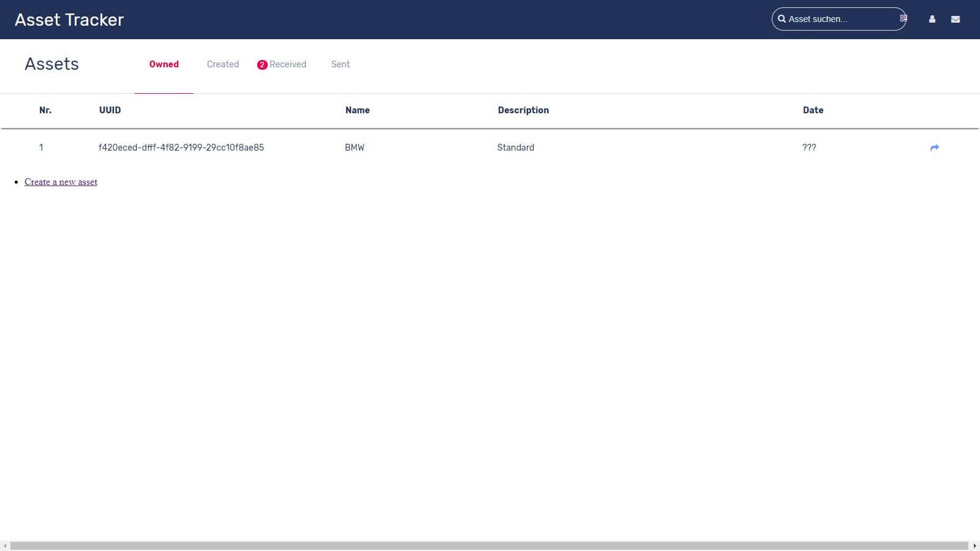Focus the Asset suchen search field
Screen dimensions: 980x551
point(839,19)
